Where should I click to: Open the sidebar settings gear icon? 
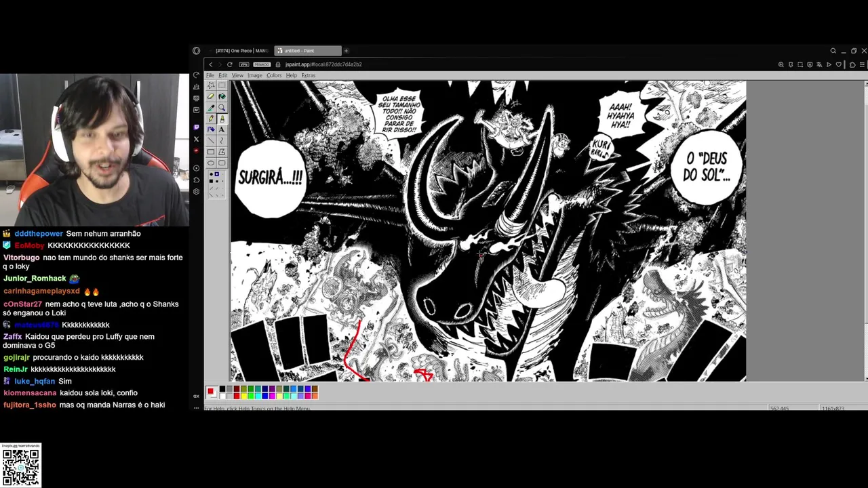[x=197, y=191]
